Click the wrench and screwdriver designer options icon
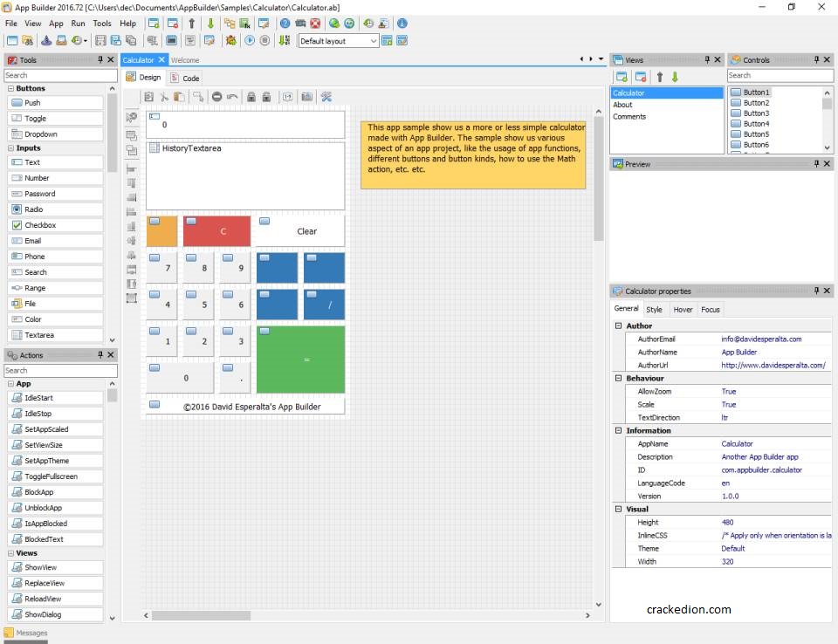The width and height of the screenshot is (838, 644). 326,97
